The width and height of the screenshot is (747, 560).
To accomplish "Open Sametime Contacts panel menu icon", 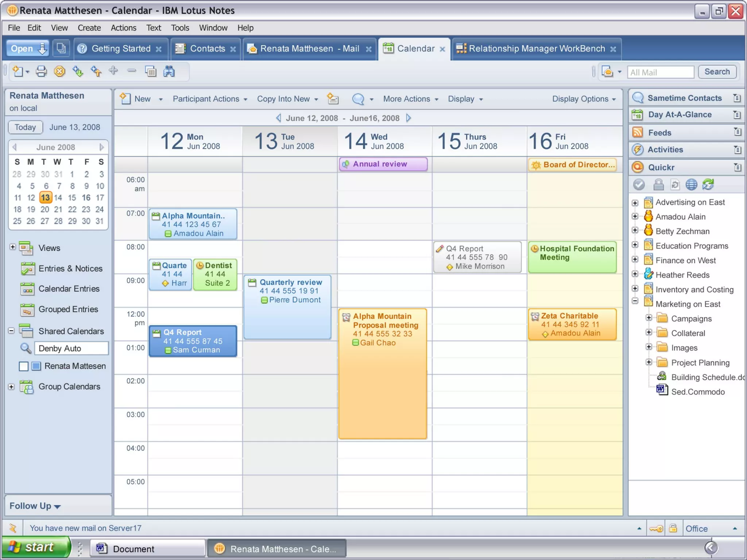I will click(x=737, y=98).
